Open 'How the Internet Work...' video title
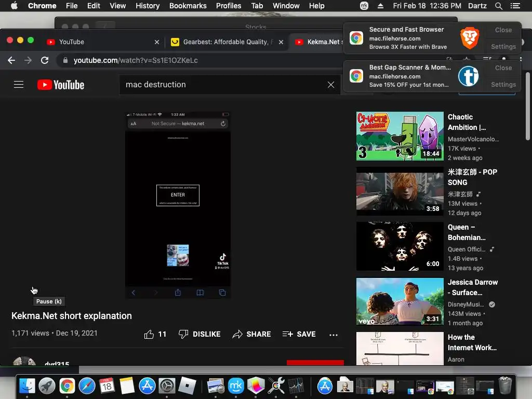The height and width of the screenshot is (399, 532). point(472,342)
